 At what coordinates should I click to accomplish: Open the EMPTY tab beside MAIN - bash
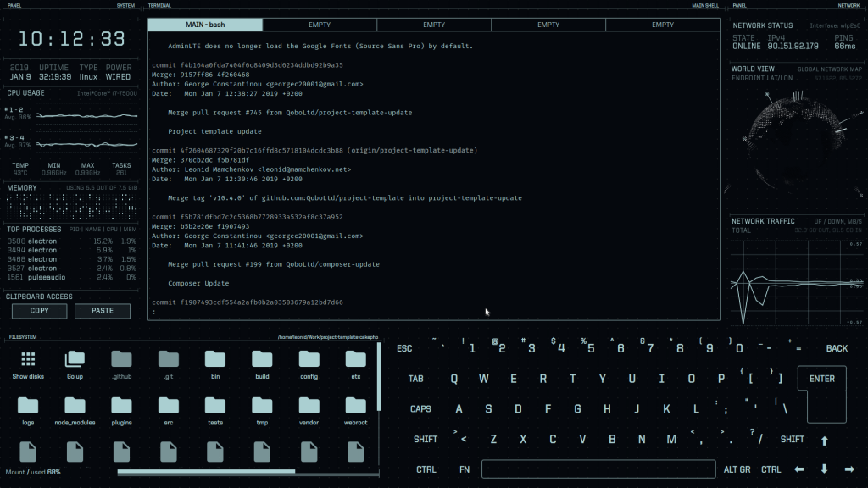tap(320, 25)
